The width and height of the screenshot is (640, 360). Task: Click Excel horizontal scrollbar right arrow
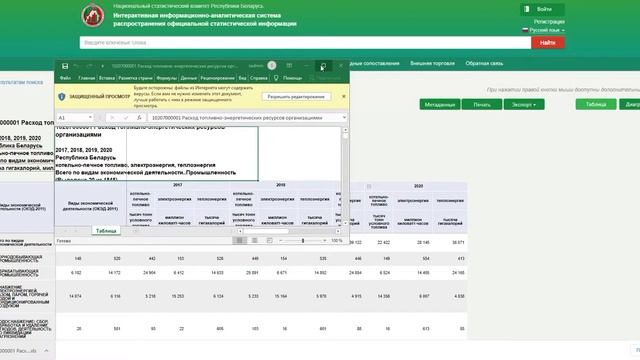click(338, 231)
